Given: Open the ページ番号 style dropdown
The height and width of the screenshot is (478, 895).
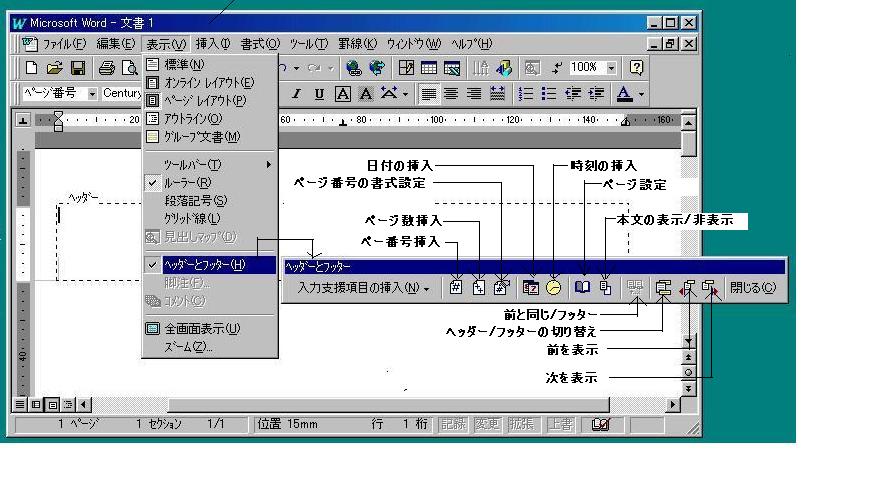Looking at the screenshot, I should [92, 94].
